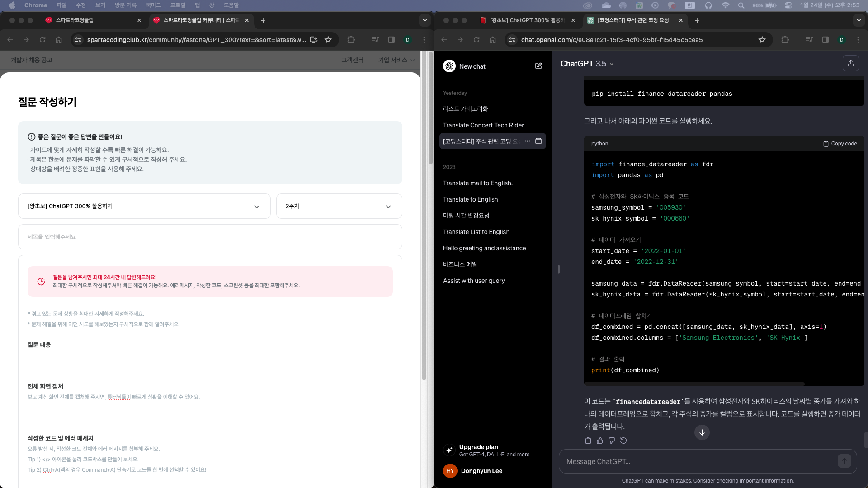Screen dimensions: 868x488
Task: Open the 2주차 week dropdown
Action: [x=339, y=206]
